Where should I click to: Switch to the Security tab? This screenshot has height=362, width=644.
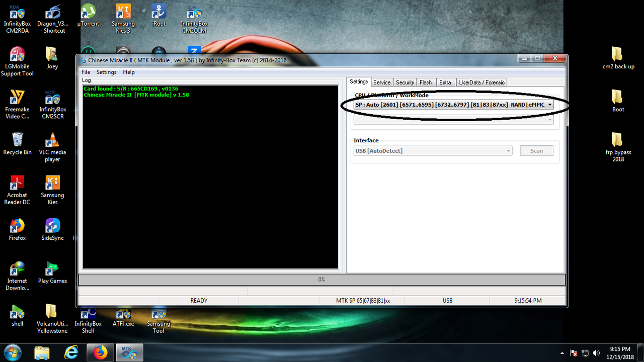[x=405, y=82]
